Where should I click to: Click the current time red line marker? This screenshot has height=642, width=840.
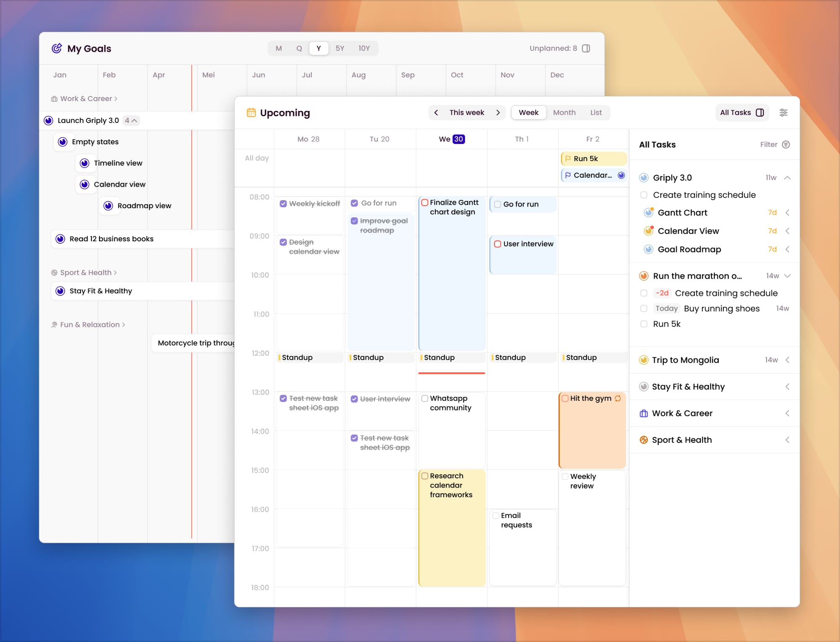452,373
